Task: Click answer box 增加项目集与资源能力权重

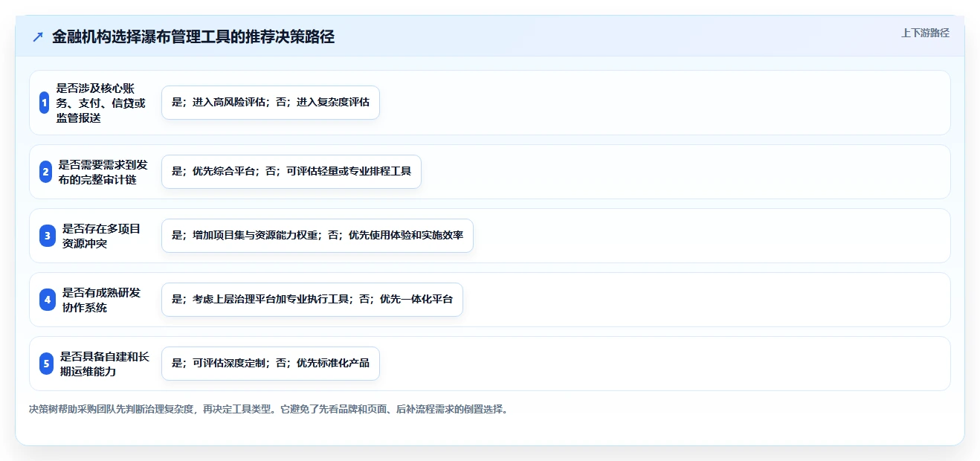Action: click(x=317, y=236)
